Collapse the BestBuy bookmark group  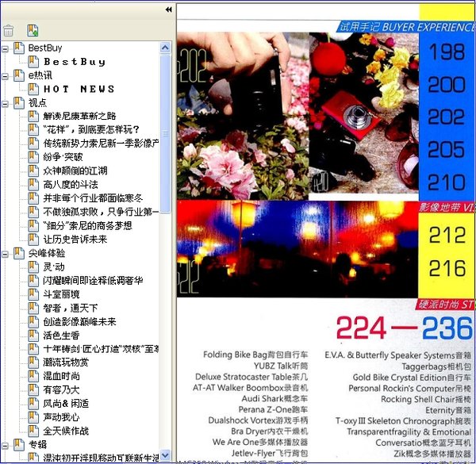coord(6,48)
